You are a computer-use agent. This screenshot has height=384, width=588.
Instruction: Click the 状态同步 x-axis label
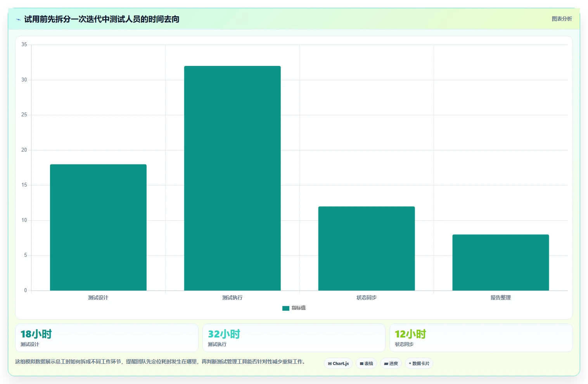pos(367,298)
